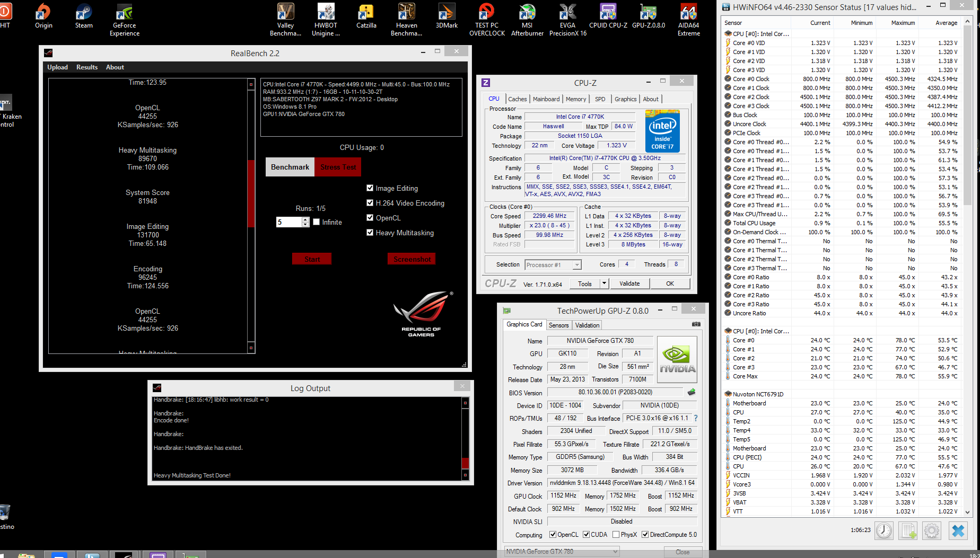Click the Runs count input field
Screen dimensions: 980x558
pyautogui.click(x=289, y=222)
